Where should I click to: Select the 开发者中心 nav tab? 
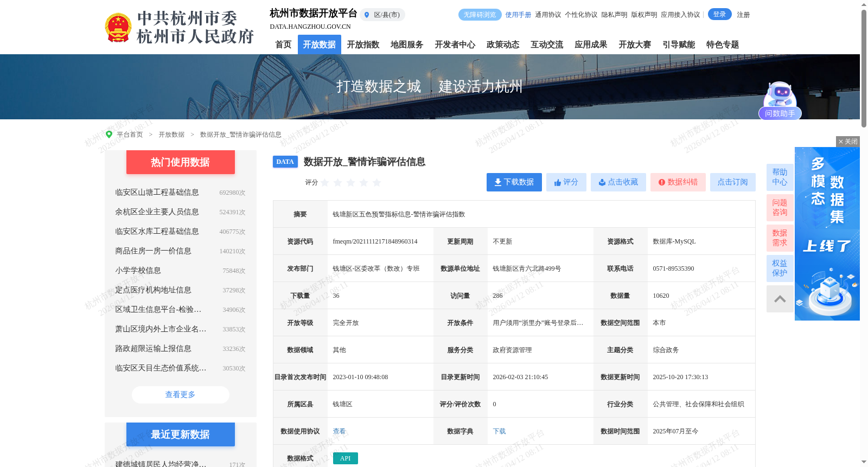click(x=455, y=44)
